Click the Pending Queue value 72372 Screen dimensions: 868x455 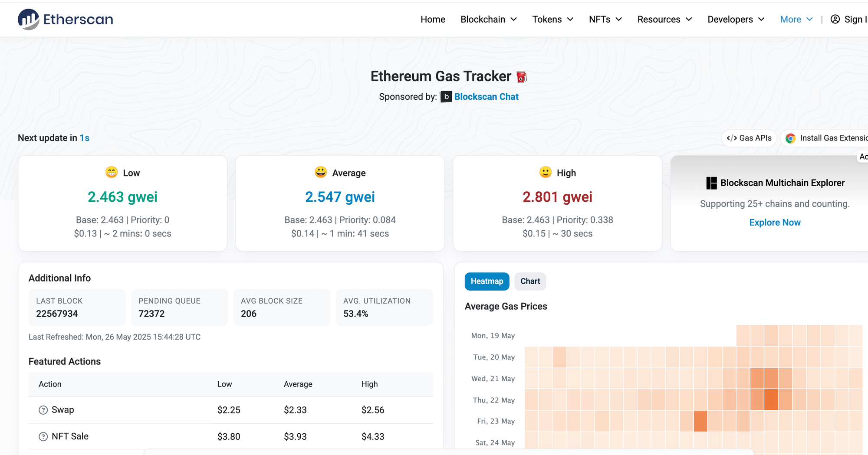tap(151, 314)
